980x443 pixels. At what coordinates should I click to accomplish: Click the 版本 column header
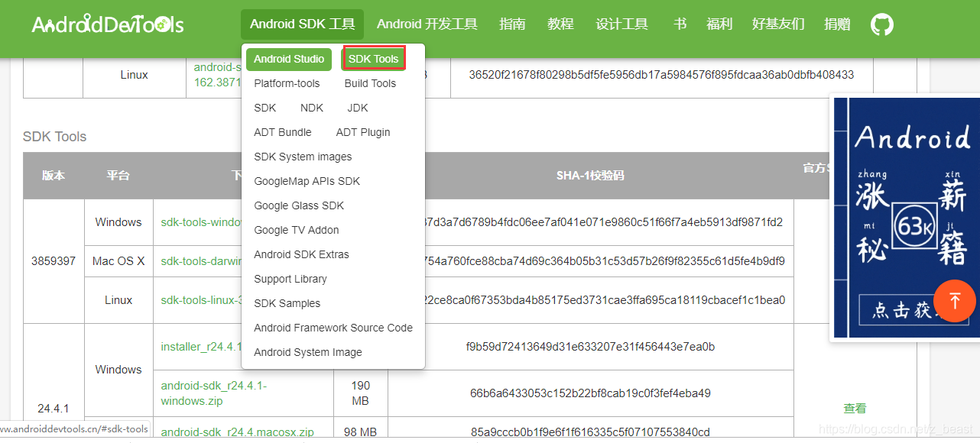(x=54, y=176)
